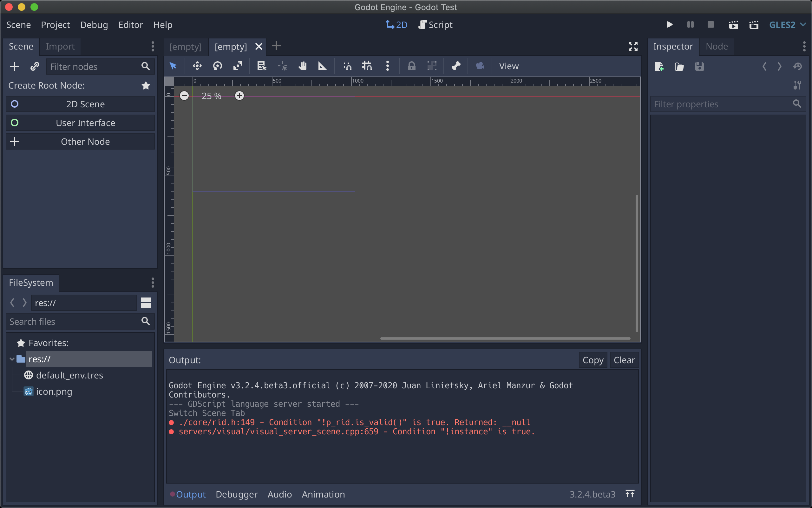Open the Scene dock options menu
This screenshot has width=812, height=508.
tap(153, 46)
